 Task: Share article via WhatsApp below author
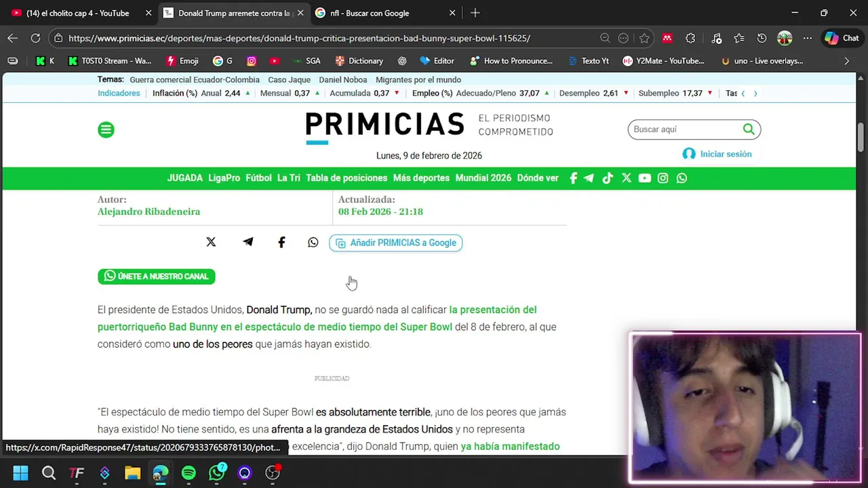313,242
